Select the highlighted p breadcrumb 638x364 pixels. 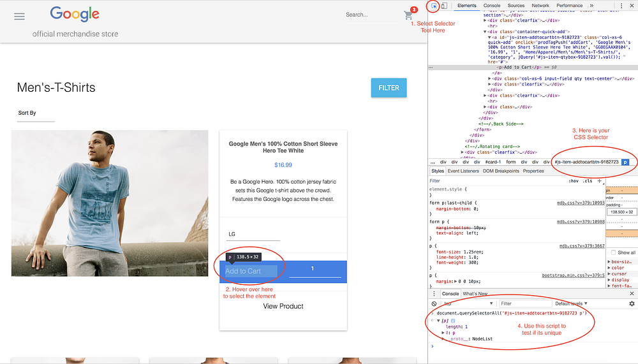tap(625, 162)
